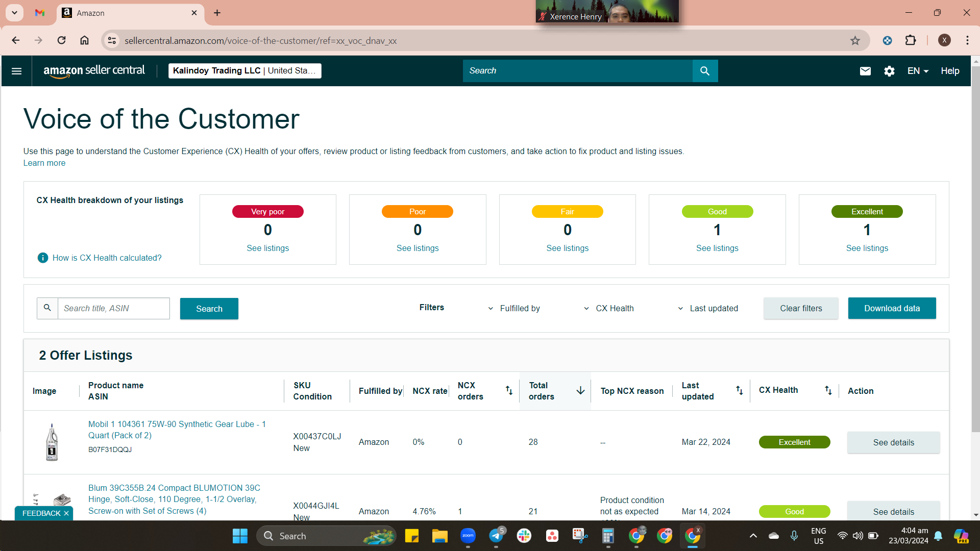See listings under Excellent
Viewport: 980px width, 551px height.
867,248
